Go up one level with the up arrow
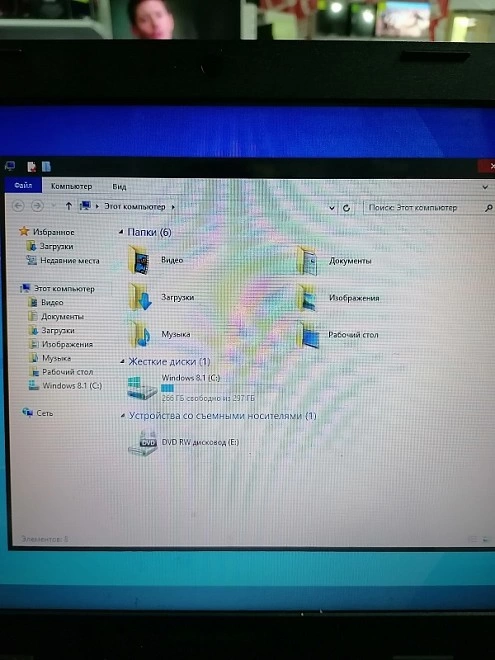This screenshot has width=495, height=660. (x=69, y=206)
